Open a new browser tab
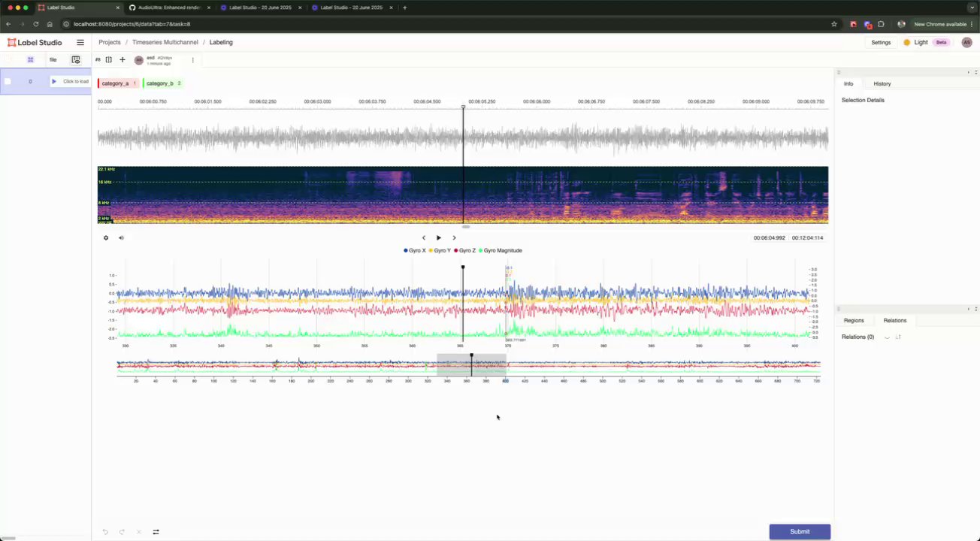This screenshot has width=980, height=541. pyautogui.click(x=405, y=8)
